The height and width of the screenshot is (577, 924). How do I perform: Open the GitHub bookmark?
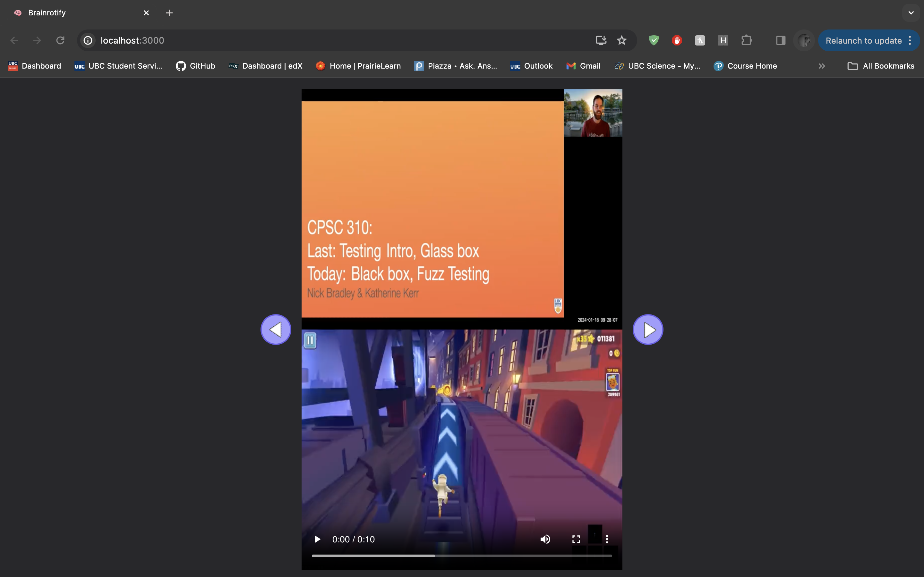(195, 66)
